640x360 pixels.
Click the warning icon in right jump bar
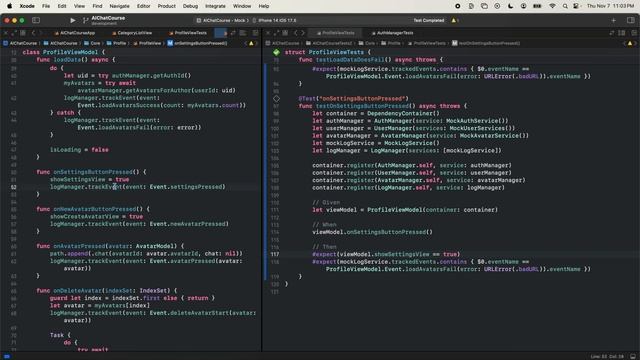point(630,43)
